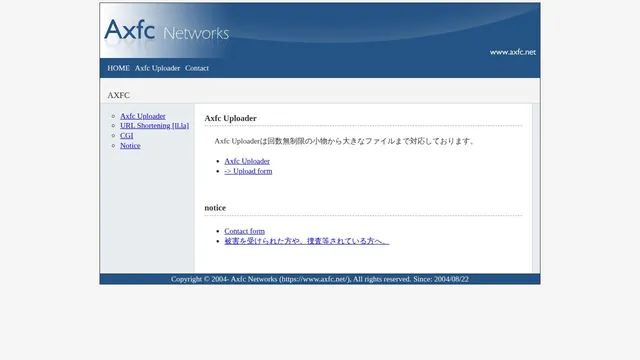
Task: Go to Axfc Uploader in top navigation bar
Action: pos(157,68)
